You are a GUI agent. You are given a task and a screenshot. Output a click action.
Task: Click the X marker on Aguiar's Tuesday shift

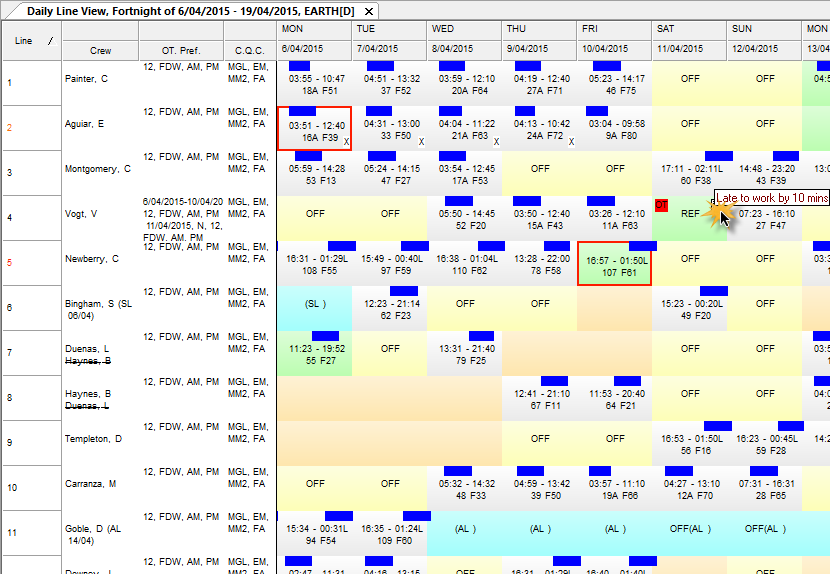click(x=421, y=143)
